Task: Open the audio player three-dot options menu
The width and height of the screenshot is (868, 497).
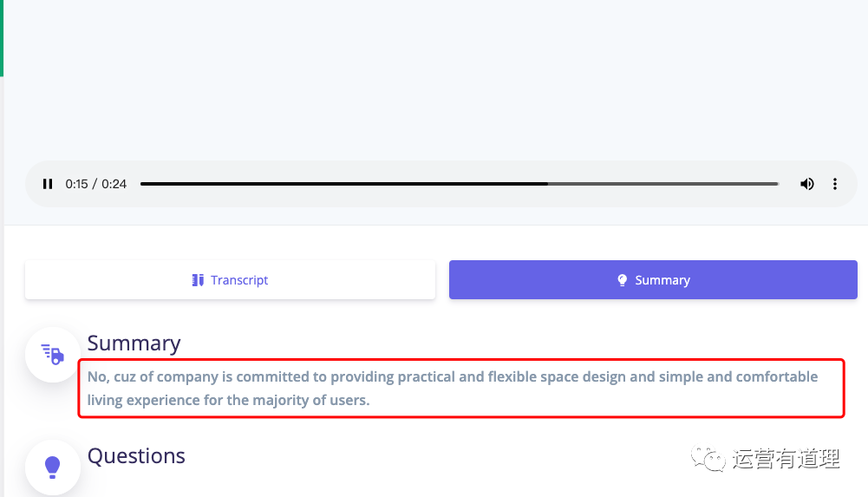Action: click(835, 184)
